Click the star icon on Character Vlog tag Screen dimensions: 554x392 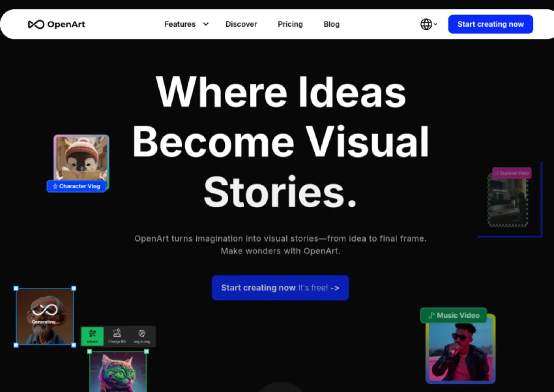tap(55, 186)
